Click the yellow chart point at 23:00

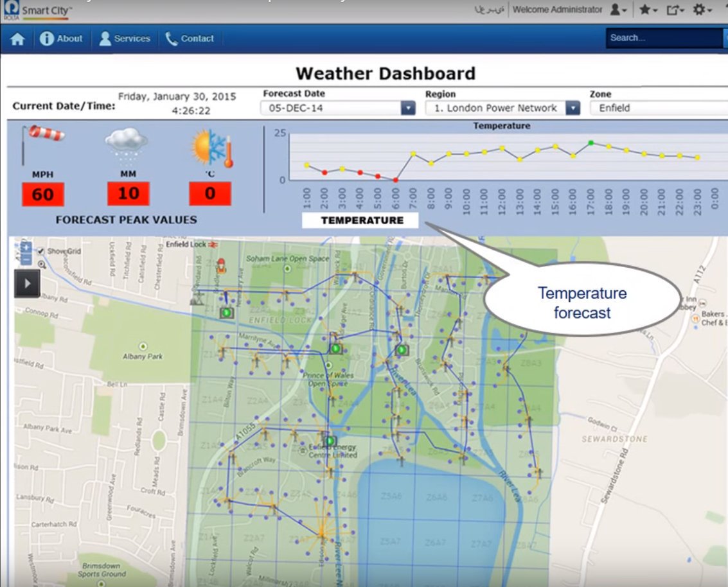pos(697,158)
